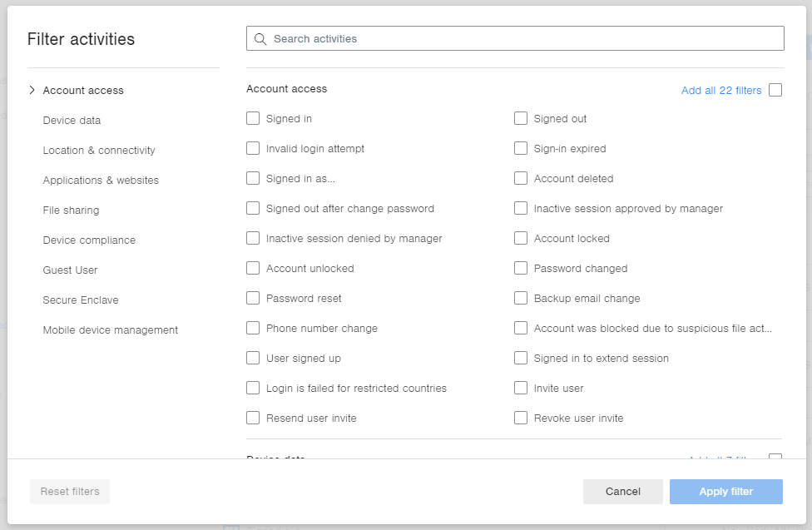Check Account was blocked due to suspicious file checkbox
This screenshot has width=812, height=530.
click(x=521, y=329)
